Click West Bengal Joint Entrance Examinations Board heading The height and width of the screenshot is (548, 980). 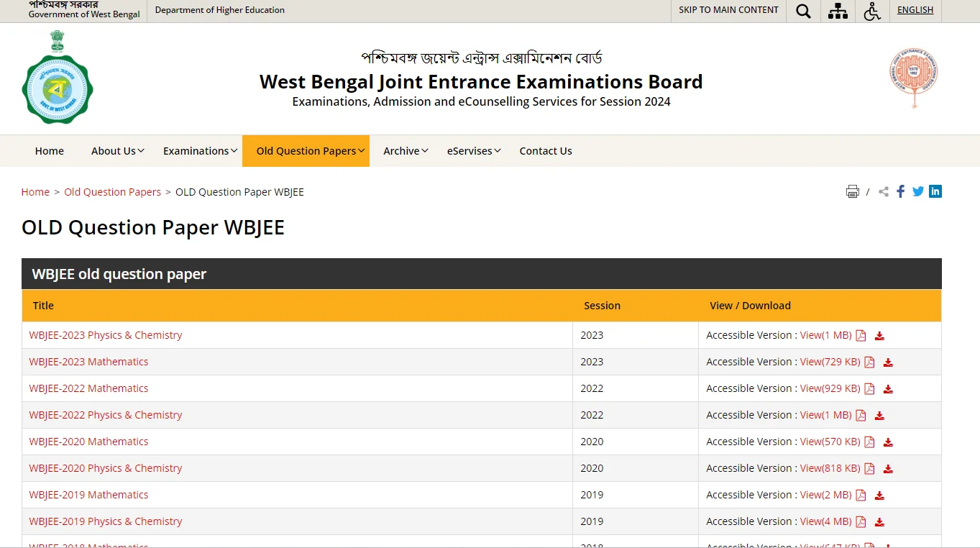tap(481, 81)
